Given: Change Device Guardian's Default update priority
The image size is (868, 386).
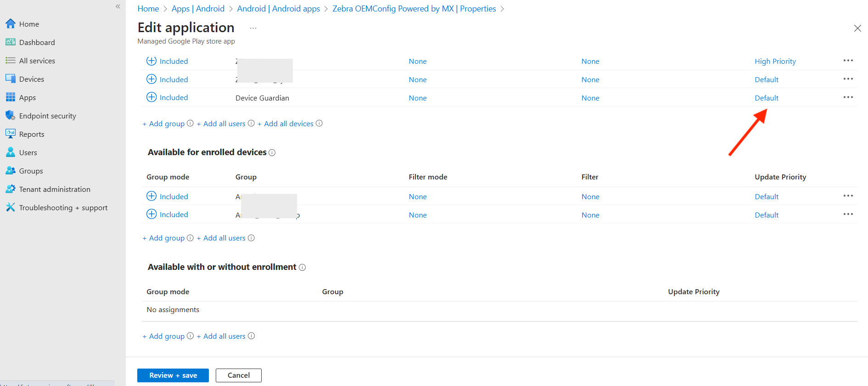Looking at the screenshot, I should [767, 98].
